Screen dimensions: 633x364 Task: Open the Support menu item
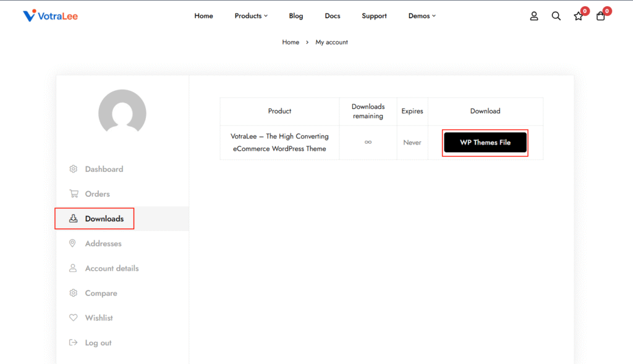click(x=374, y=15)
